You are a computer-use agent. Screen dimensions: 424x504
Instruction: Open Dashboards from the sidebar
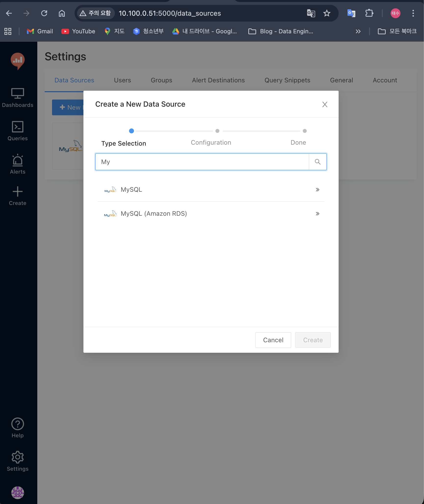18,98
